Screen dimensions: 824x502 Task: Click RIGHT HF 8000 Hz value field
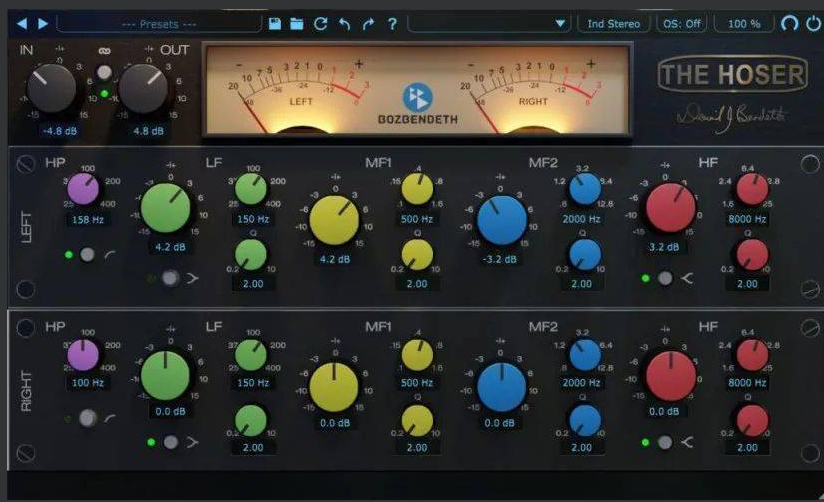(747, 383)
